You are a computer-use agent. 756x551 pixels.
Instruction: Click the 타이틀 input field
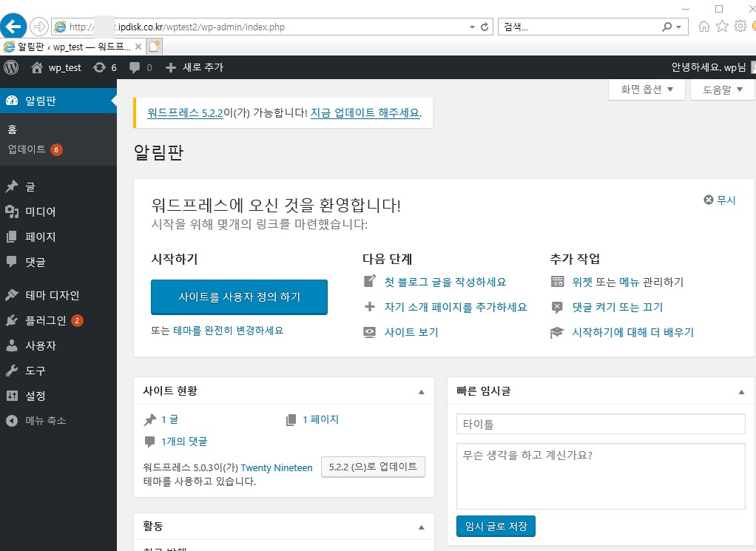[601, 425]
